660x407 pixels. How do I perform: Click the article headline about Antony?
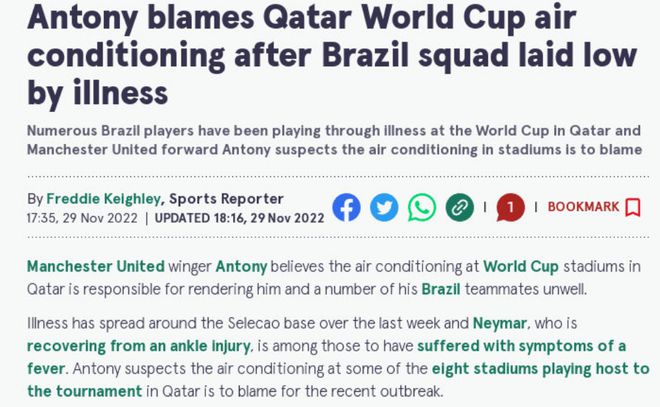(x=332, y=55)
